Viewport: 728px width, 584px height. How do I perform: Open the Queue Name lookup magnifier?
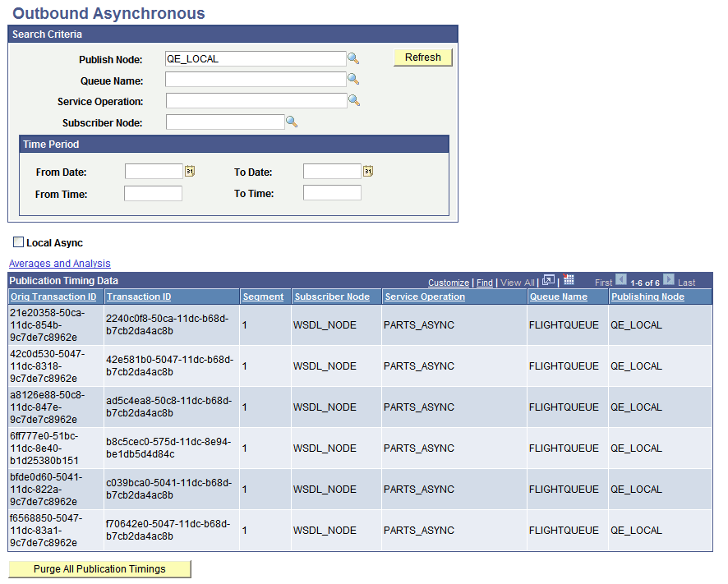[354, 79]
